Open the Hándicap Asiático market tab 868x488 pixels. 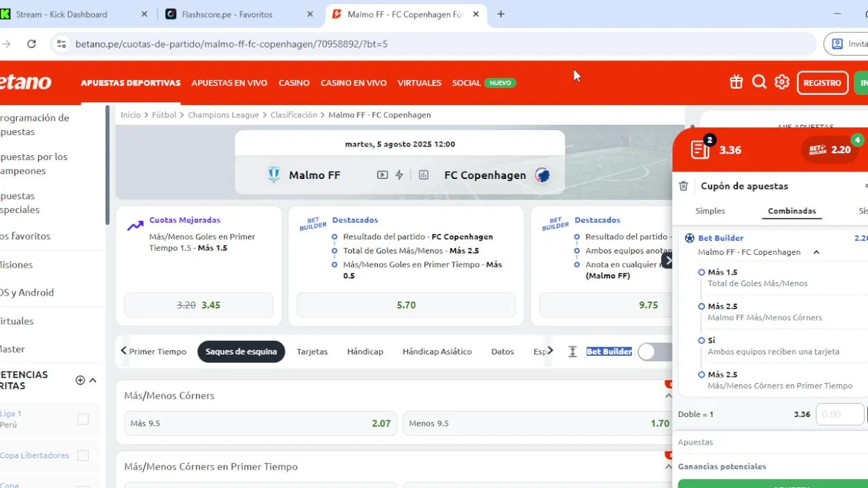[x=437, y=352]
